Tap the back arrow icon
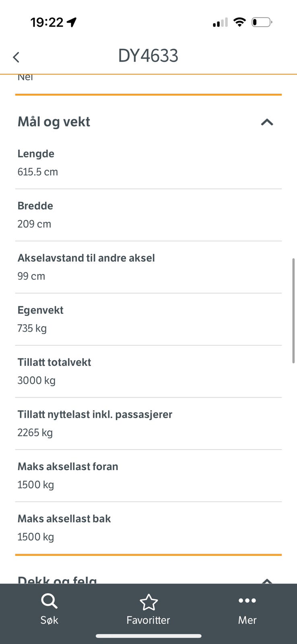This screenshot has width=297, height=644. pos(16,57)
